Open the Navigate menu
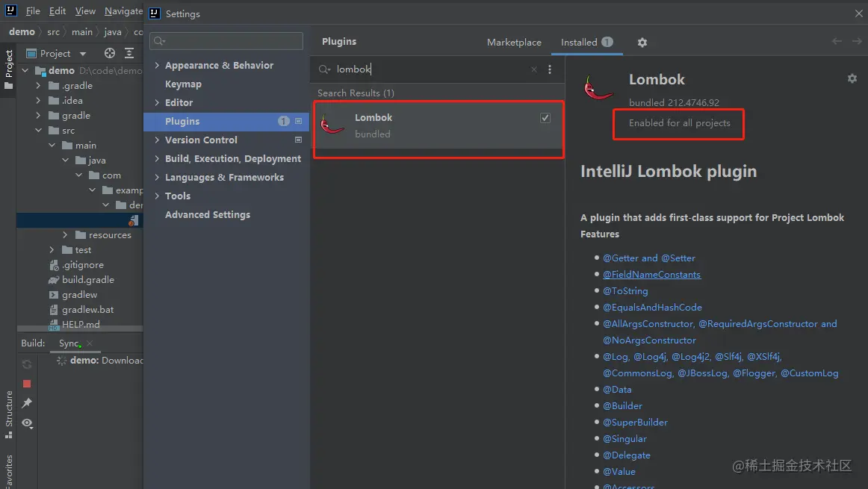The width and height of the screenshot is (868, 489). click(123, 11)
